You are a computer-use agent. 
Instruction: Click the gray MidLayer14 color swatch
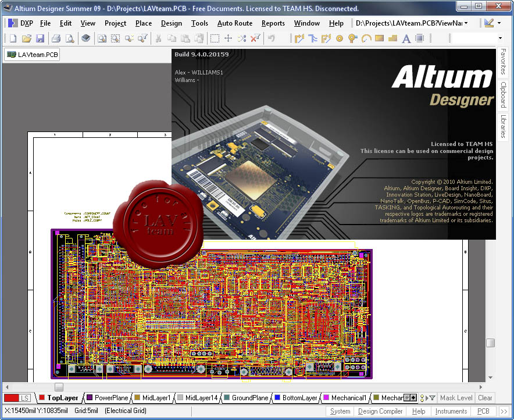180,398
